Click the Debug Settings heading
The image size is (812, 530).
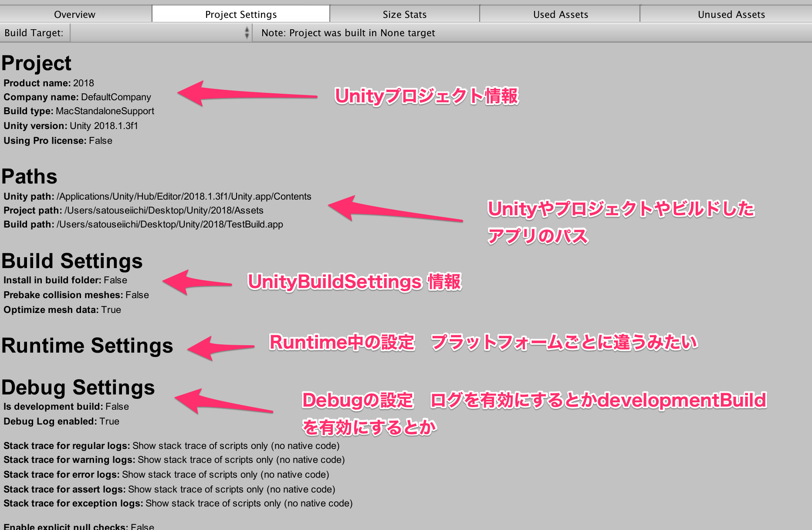click(78, 387)
